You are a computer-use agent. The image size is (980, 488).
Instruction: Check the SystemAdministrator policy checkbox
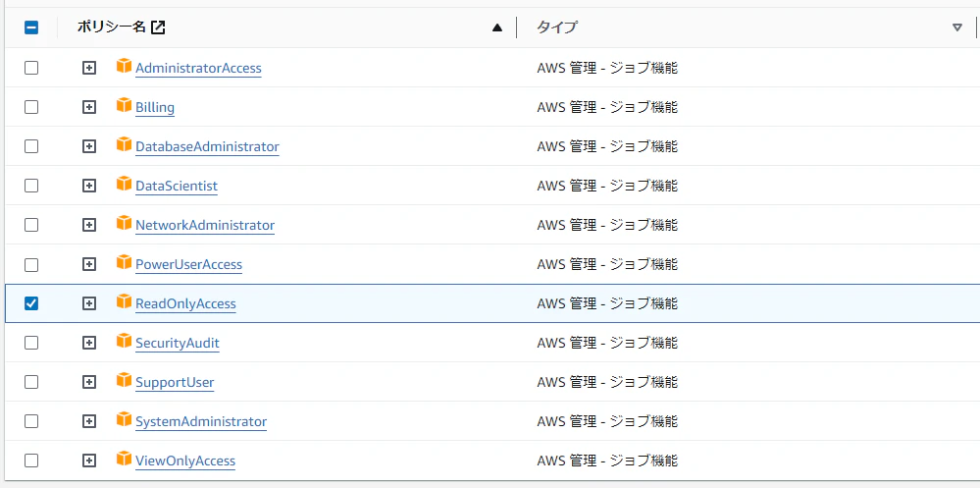31,421
